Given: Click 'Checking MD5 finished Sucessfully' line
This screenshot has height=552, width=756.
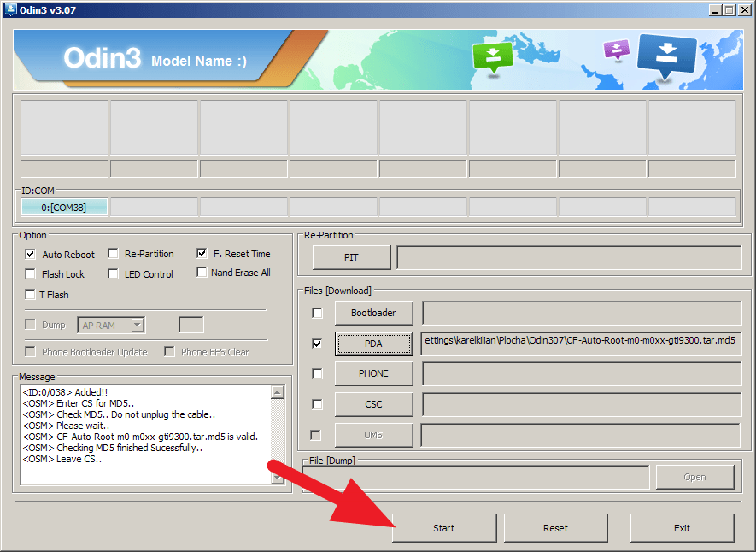Looking at the screenshot, I should pyautogui.click(x=113, y=448).
